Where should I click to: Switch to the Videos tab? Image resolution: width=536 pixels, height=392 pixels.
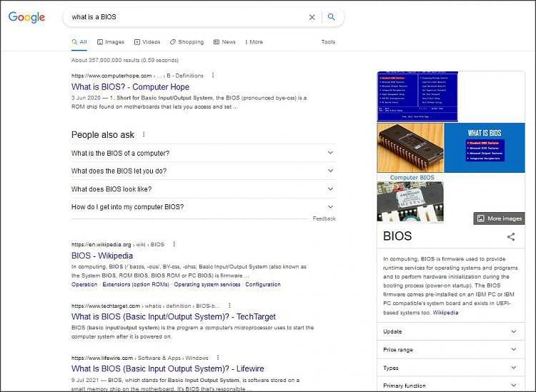coord(147,42)
